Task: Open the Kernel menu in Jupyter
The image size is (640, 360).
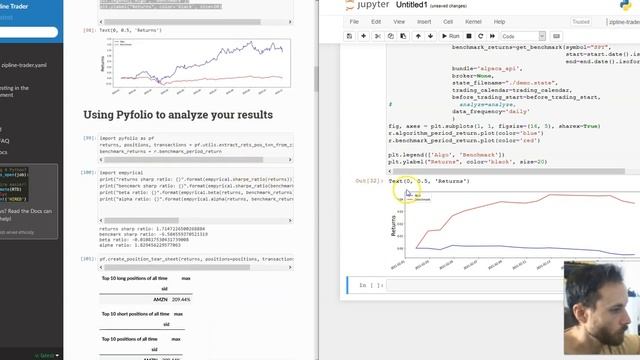Action: (473, 22)
